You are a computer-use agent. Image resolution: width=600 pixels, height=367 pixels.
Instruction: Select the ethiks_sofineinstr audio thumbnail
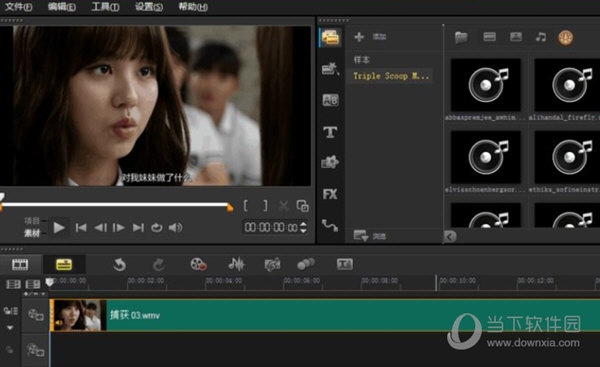pyautogui.click(x=567, y=157)
